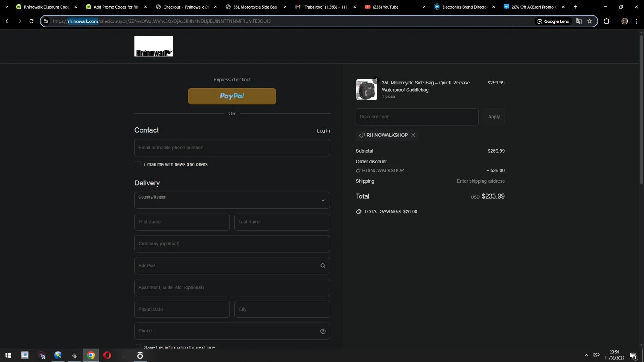The image size is (644, 362).
Task: Click the translate page icon
Action: click(579, 21)
